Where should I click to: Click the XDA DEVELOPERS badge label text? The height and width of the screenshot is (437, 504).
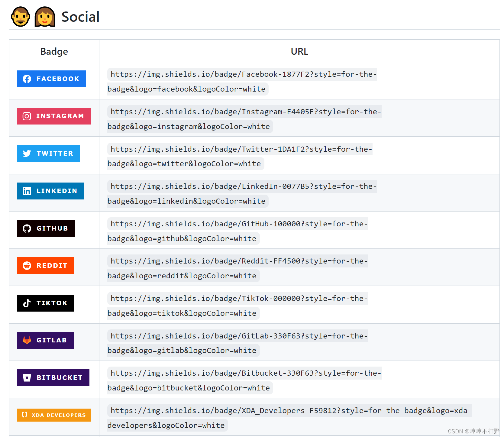(59, 415)
